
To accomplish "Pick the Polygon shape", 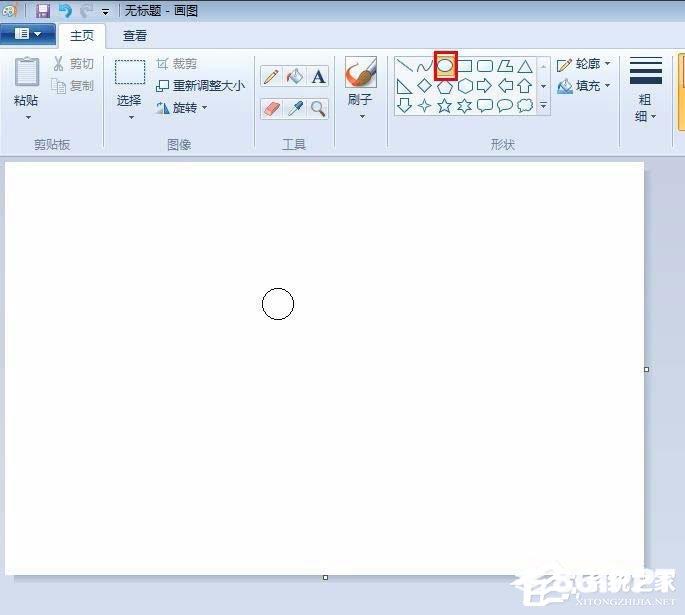I will (505, 66).
